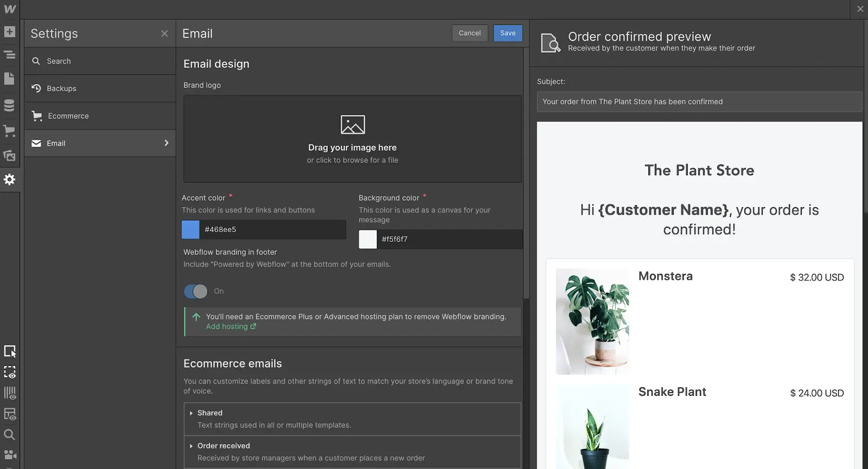Viewport: 868px width, 469px height.
Task: Click the green upgrade arrow icon
Action: (x=196, y=317)
